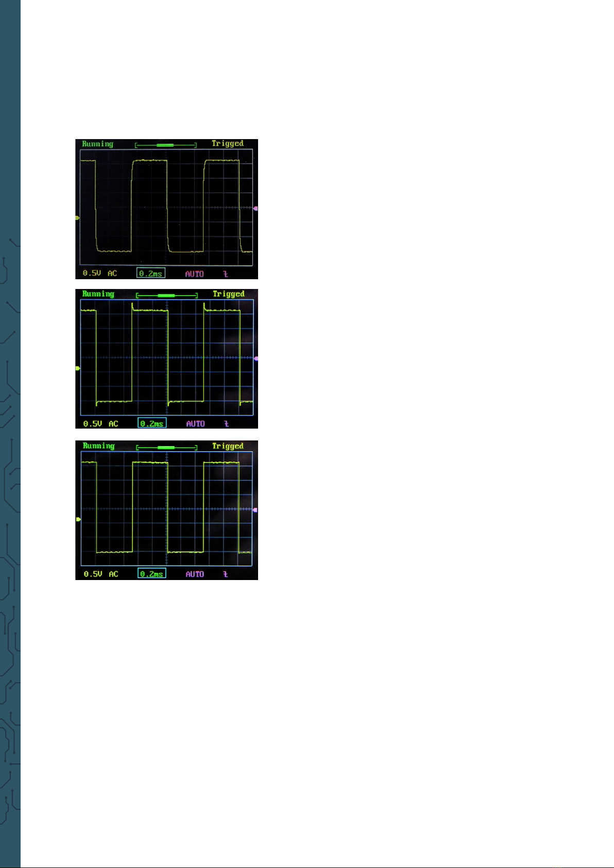Screen dimensions: 614x868
Task: Click the trigger edge icon in the overshoot capture
Action: pos(226,423)
